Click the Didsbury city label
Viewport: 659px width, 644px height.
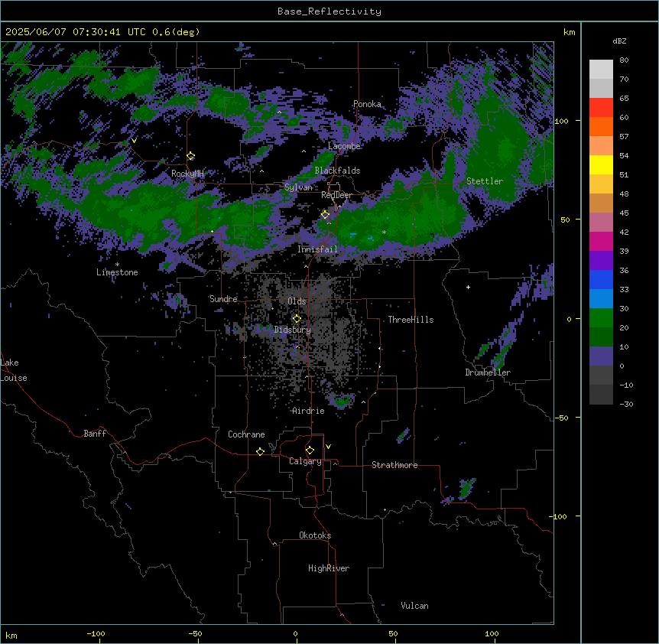pyautogui.click(x=293, y=330)
